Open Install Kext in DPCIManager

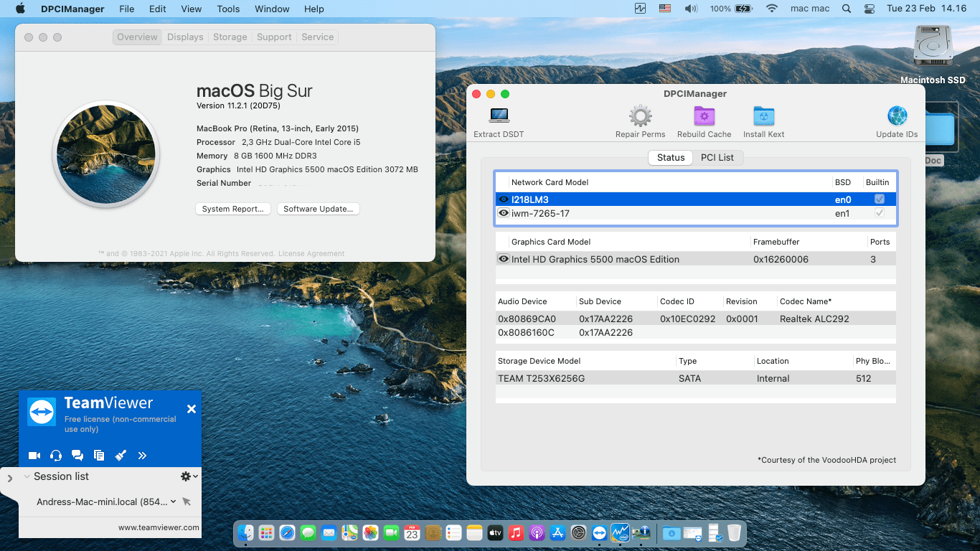(x=763, y=116)
